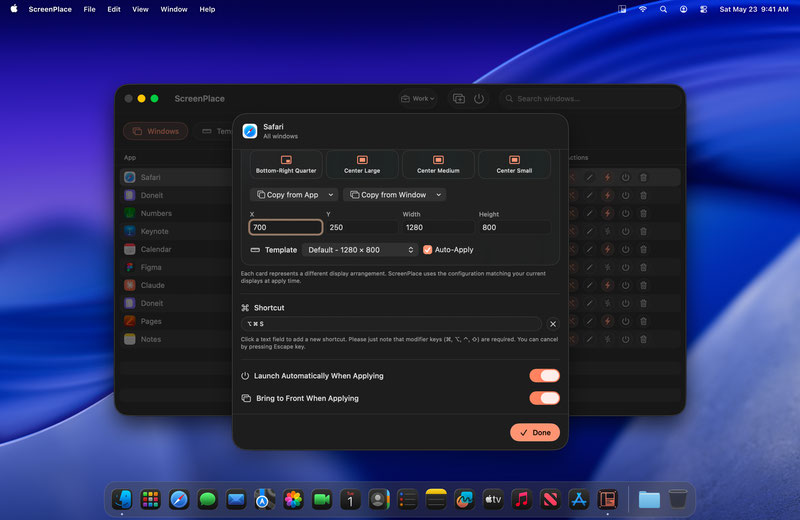Delete the Calendar entry via trash icon
800x520 pixels.
pyautogui.click(x=643, y=249)
